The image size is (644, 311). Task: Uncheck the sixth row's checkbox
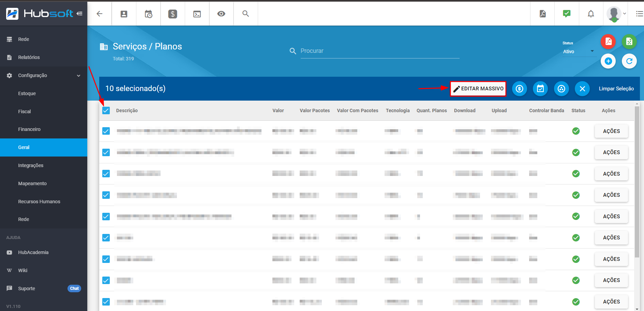coord(106,238)
